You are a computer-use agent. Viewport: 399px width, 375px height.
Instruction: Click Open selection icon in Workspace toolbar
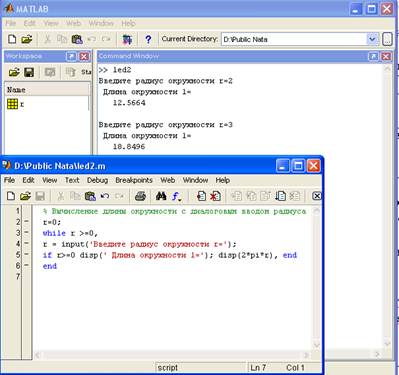50,72
